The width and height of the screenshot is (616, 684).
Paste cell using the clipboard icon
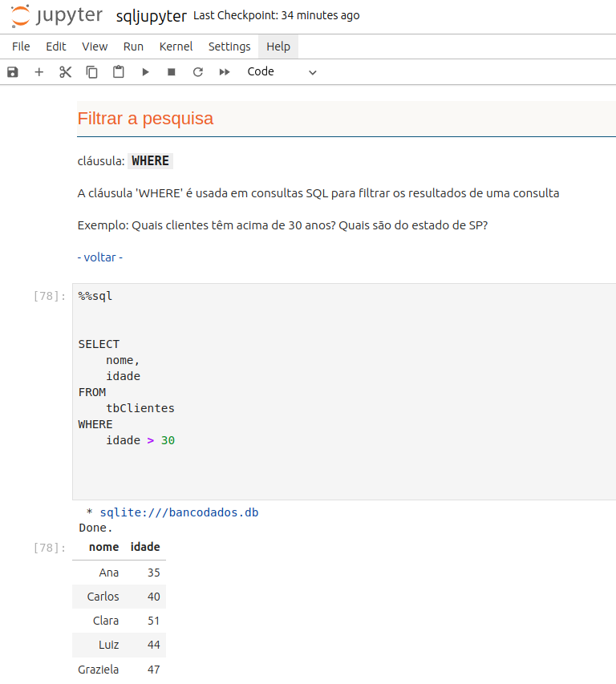point(118,72)
